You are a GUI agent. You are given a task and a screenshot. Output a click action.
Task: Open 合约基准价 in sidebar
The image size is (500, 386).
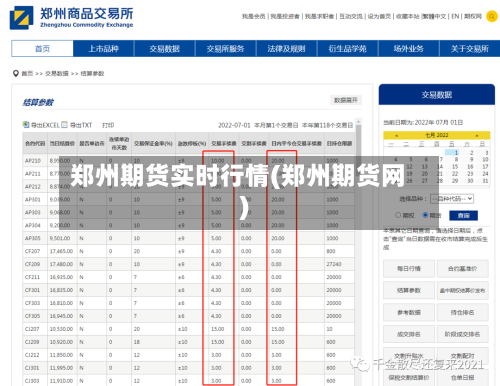pos(462,269)
